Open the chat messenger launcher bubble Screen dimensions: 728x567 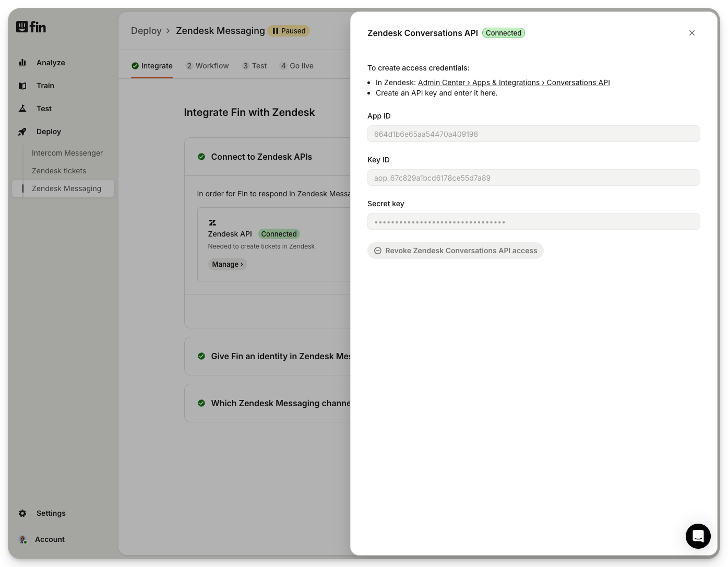(698, 536)
